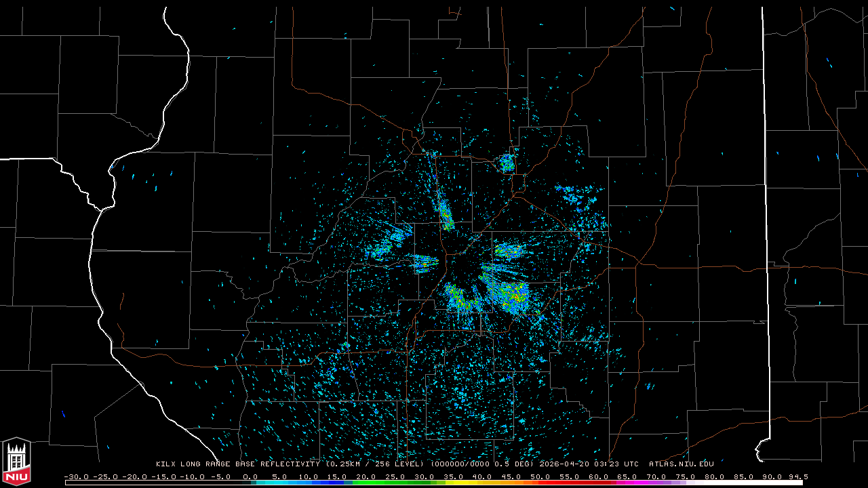Click the KILX Long Range Base Reflectivity title
The height and width of the screenshot is (488, 868).
click(x=239, y=464)
